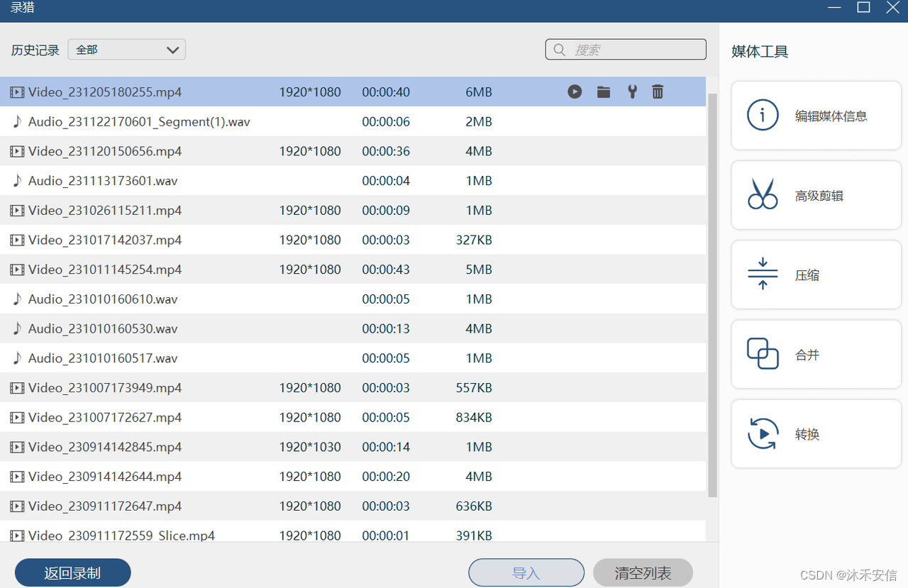Select file name Video_231011145254.mp4
908x588 pixels.
(105, 270)
